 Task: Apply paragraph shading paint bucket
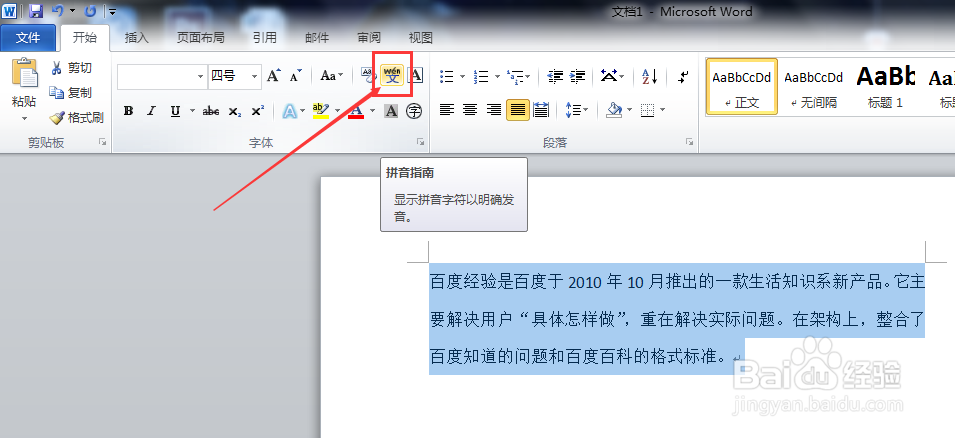[614, 110]
